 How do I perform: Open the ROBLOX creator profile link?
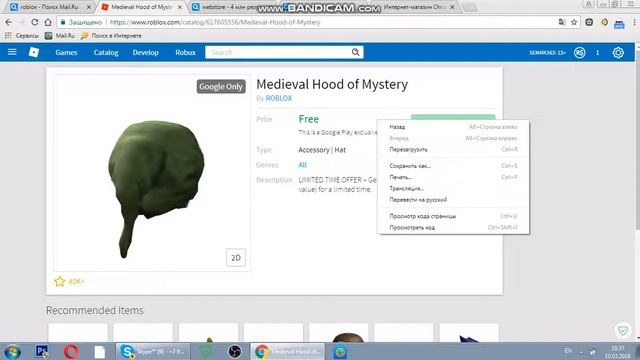279,98
